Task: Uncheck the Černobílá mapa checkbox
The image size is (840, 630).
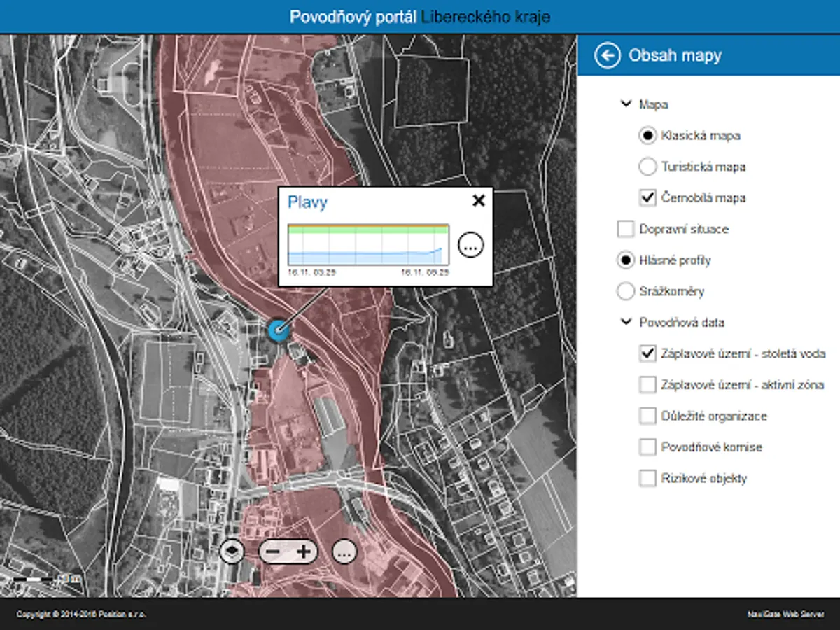Action: pyautogui.click(x=647, y=198)
